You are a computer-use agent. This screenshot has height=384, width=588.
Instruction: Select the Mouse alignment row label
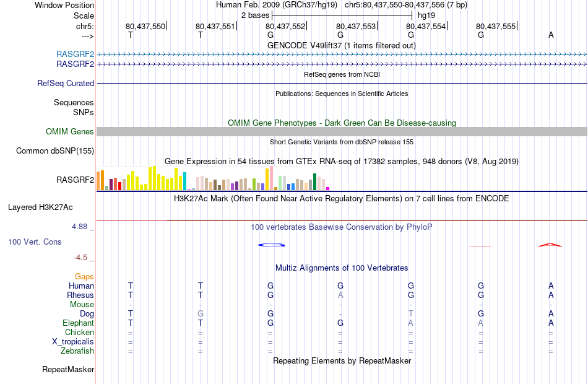(82, 305)
